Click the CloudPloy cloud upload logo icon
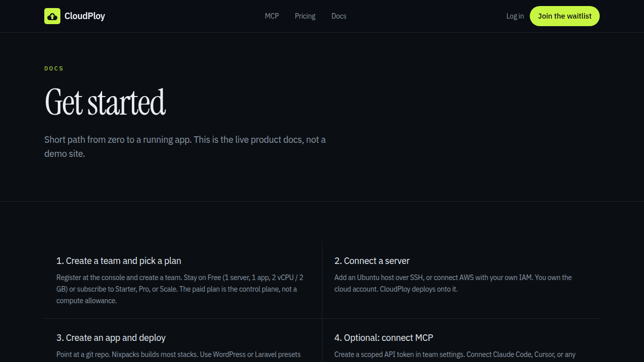 52,16
